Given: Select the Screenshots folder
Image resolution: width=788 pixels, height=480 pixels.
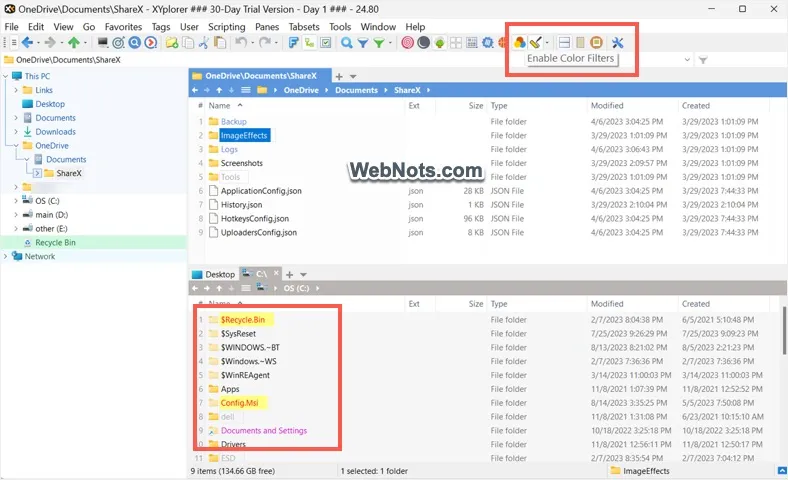Looking at the screenshot, I should coord(242,163).
